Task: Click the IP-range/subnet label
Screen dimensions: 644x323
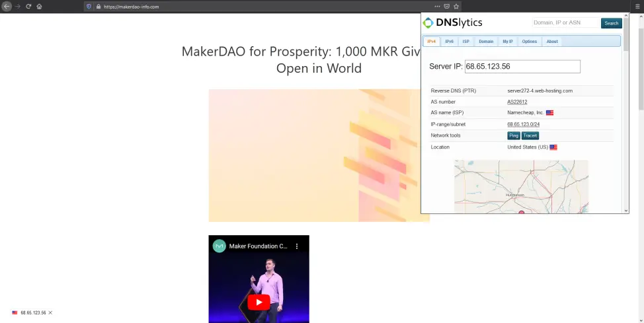Action: [448, 124]
